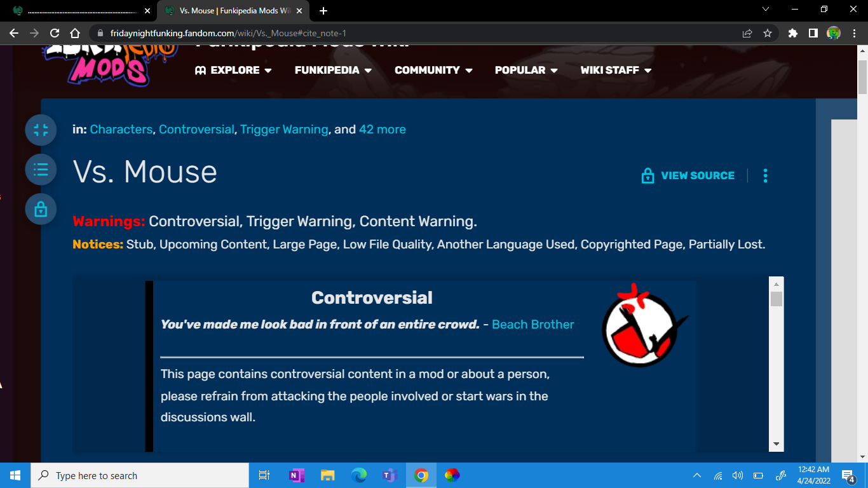The height and width of the screenshot is (488, 868).
Task: Open the pen workspace icon in the tray
Action: click(782, 475)
